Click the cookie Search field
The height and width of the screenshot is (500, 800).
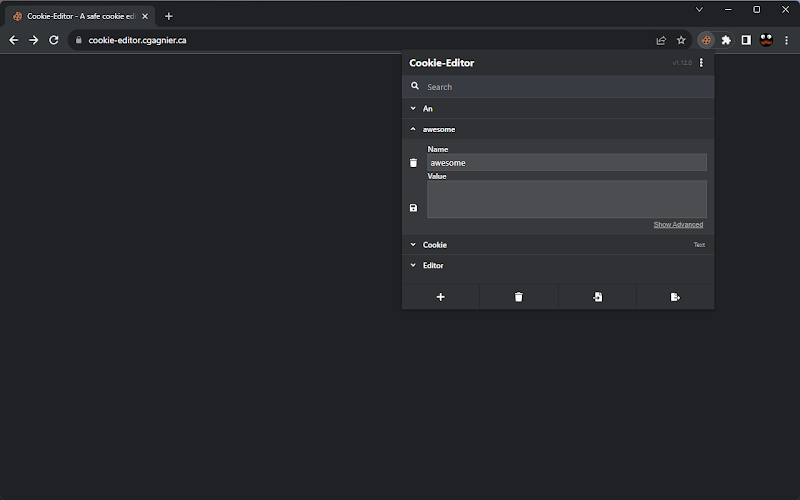click(565, 87)
